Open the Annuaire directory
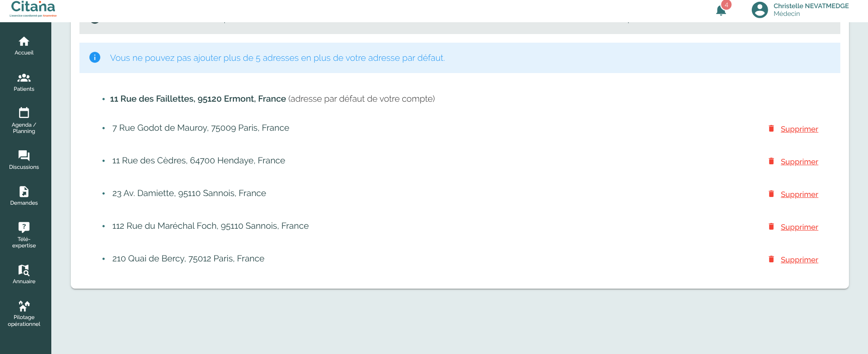Image resolution: width=868 pixels, height=354 pixels. 24,274
